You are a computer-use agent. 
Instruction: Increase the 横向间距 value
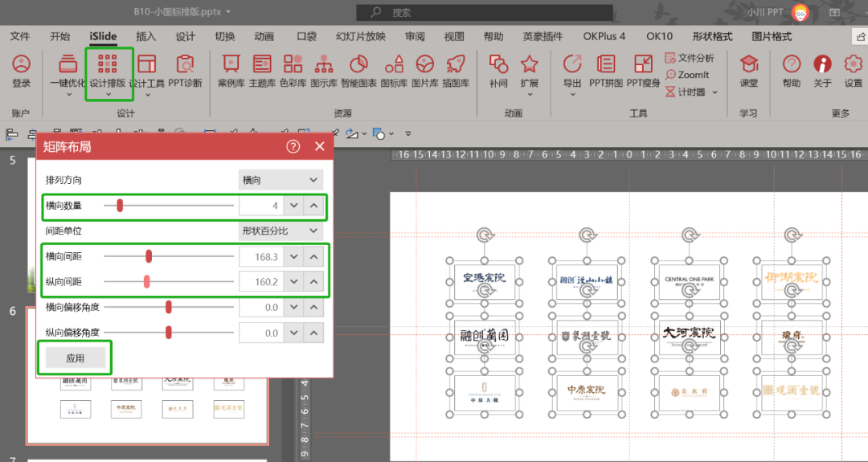tap(314, 257)
